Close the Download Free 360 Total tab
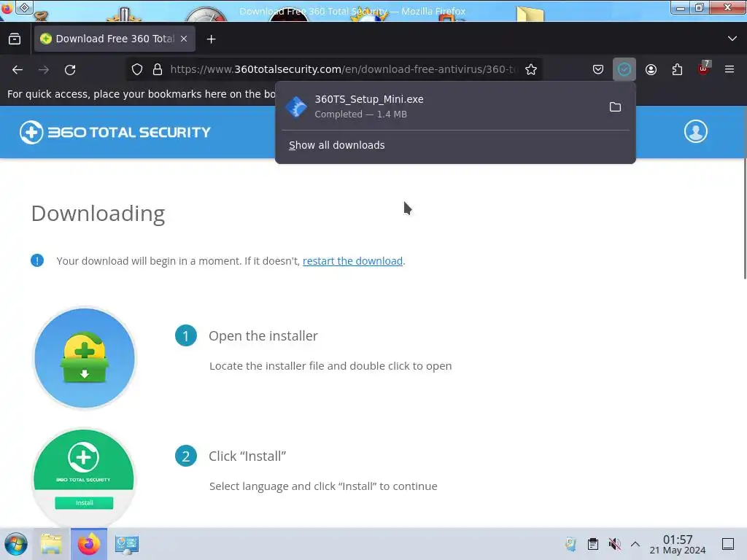The image size is (747, 560). pos(184,39)
